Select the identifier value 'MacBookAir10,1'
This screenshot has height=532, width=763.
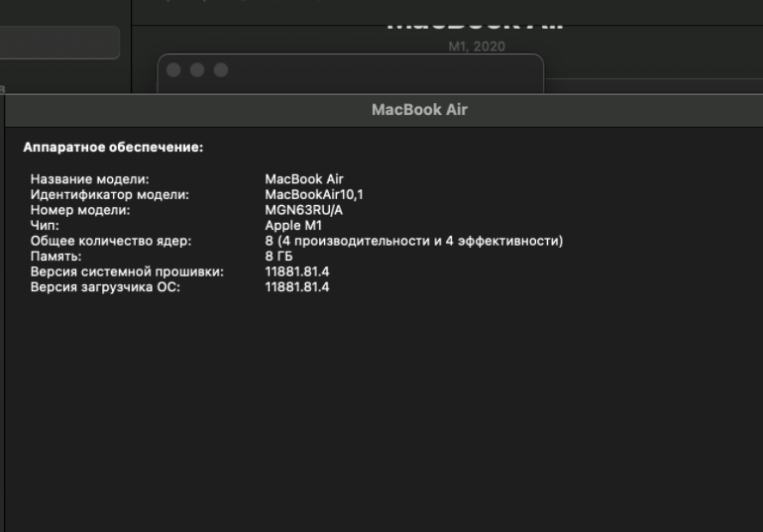click(x=314, y=194)
